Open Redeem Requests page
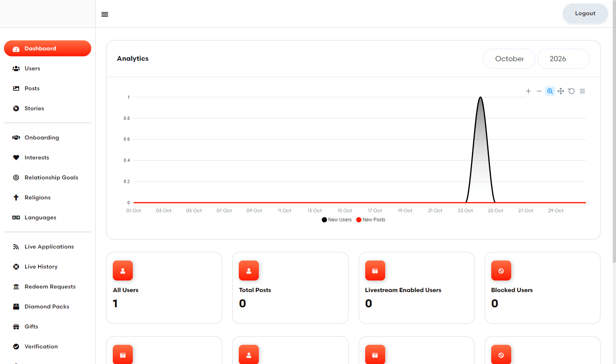This screenshot has height=364, width=616. click(x=48, y=286)
